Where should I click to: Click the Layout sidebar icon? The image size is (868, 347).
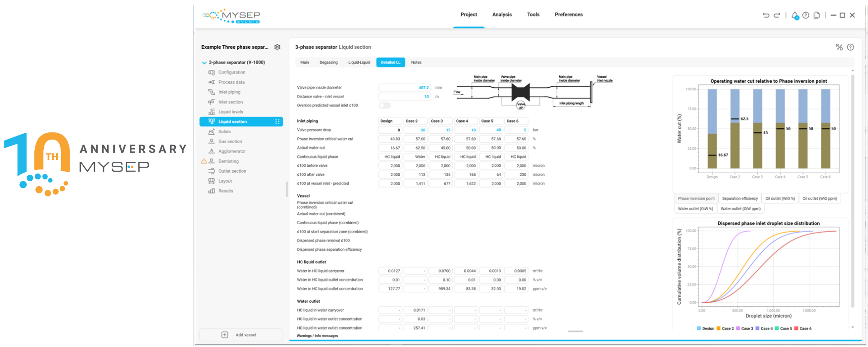pos(211,181)
